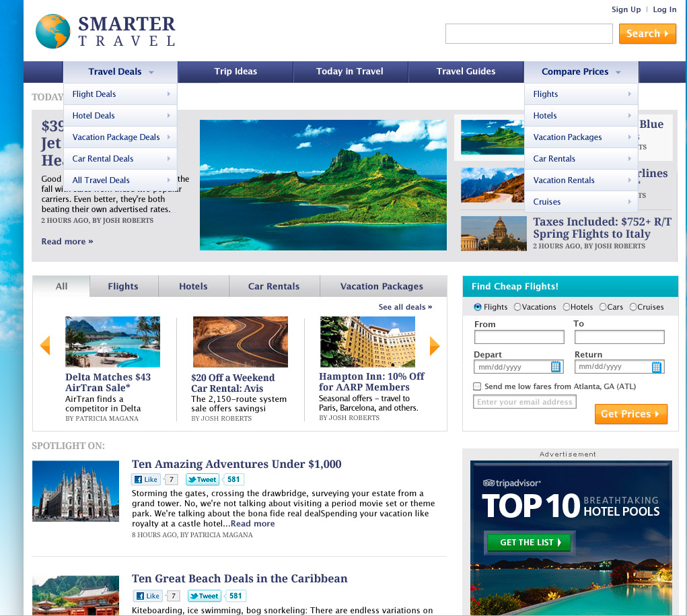Image resolution: width=687 pixels, height=616 pixels.
Task: Switch to the Hotels deals tab
Action: (x=193, y=286)
